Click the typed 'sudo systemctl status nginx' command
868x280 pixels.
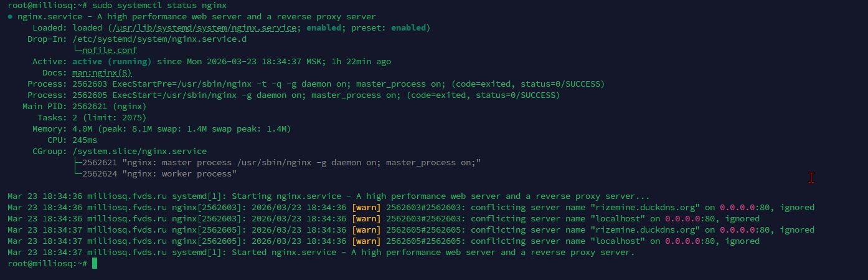click(159, 6)
